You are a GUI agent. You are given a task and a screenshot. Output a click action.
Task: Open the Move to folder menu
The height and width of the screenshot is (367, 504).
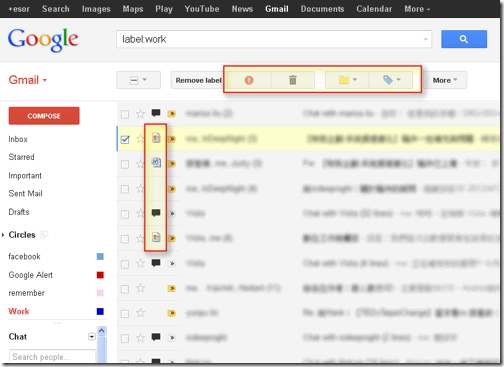click(x=347, y=80)
